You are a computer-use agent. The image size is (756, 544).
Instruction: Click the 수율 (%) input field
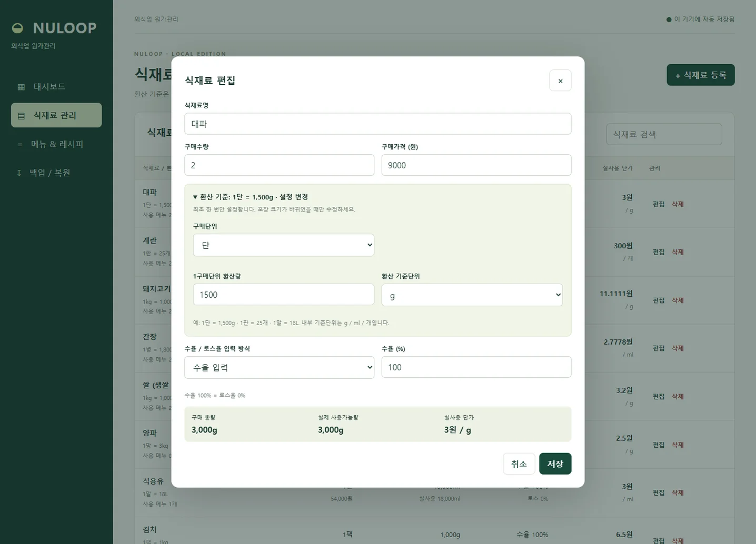pyautogui.click(x=476, y=367)
